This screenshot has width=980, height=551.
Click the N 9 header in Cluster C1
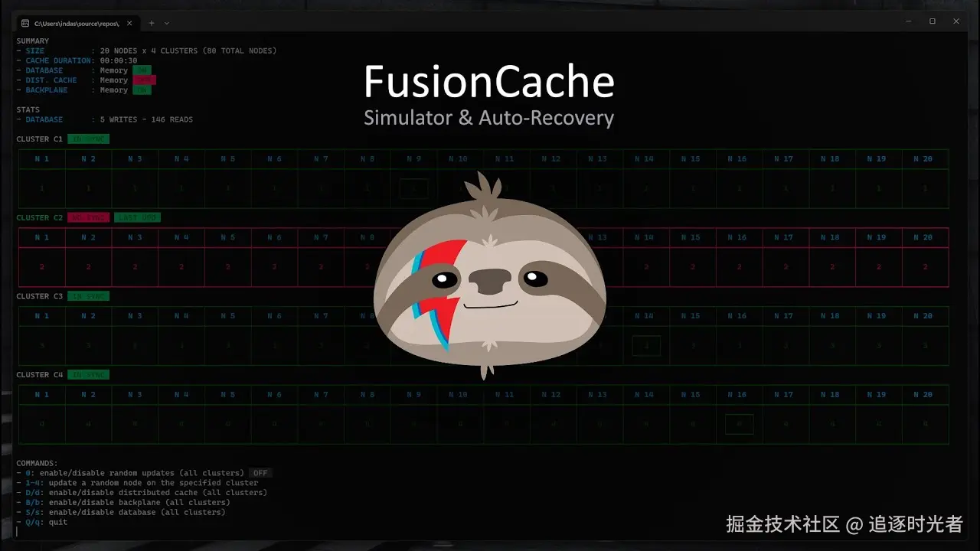point(414,159)
